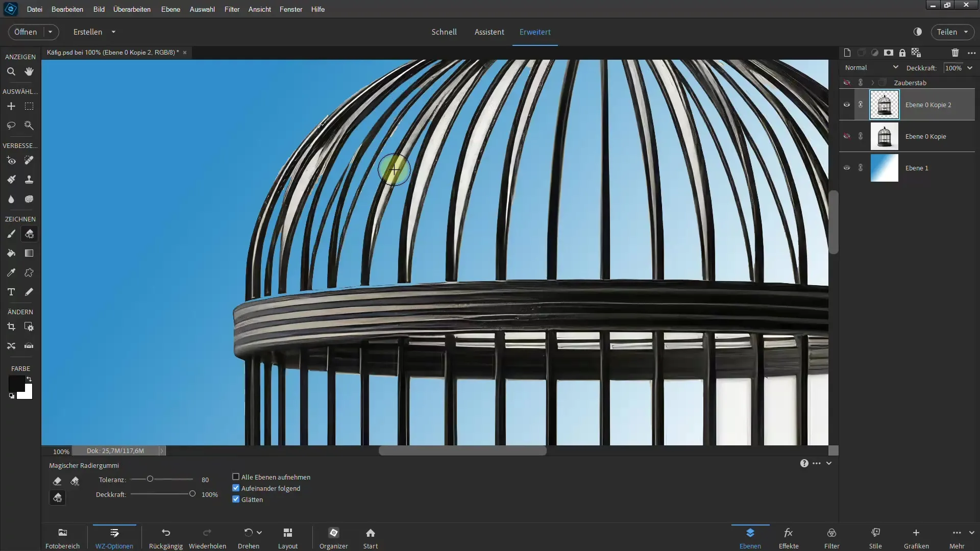Show layer Ebene 0 Kopie
The width and height of the screenshot is (980, 551).
(847, 136)
